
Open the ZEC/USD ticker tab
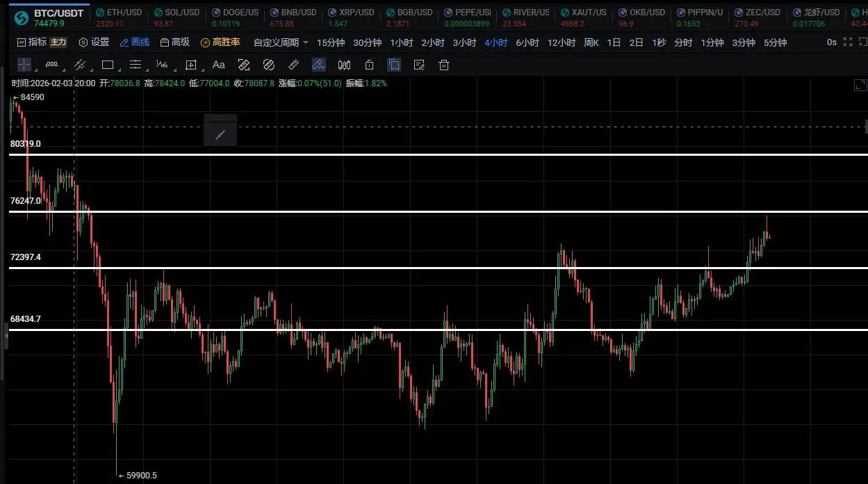click(x=758, y=17)
